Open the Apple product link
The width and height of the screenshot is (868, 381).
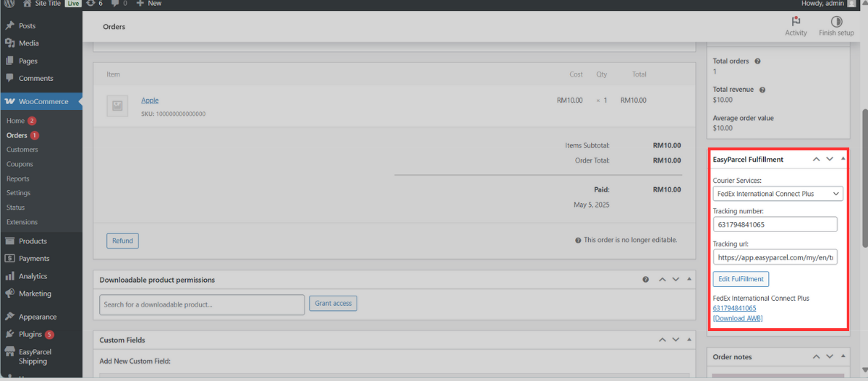pyautogui.click(x=150, y=100)
